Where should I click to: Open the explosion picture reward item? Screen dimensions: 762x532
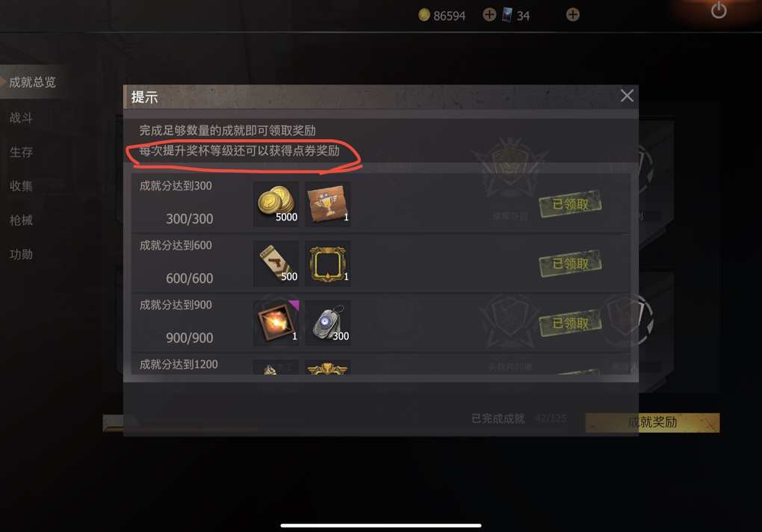pyautogui.click(x=276, y=323)
